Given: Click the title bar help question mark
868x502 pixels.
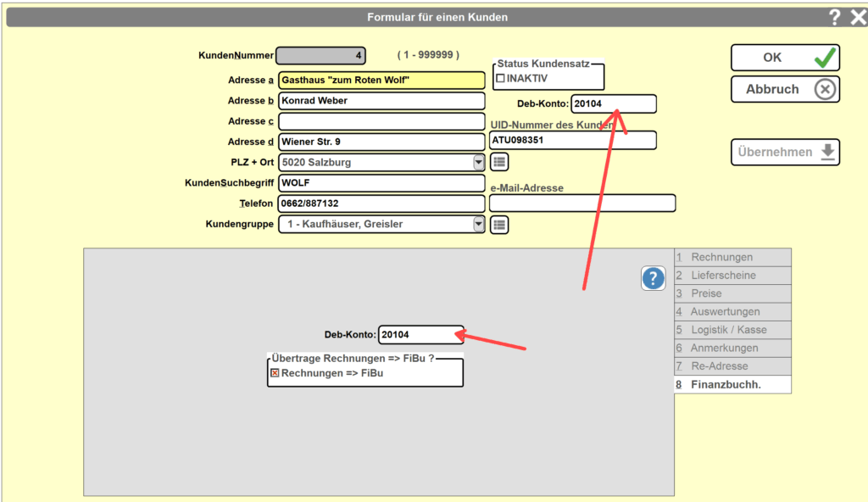Looking at the screenshot, I should pos(834,17).
